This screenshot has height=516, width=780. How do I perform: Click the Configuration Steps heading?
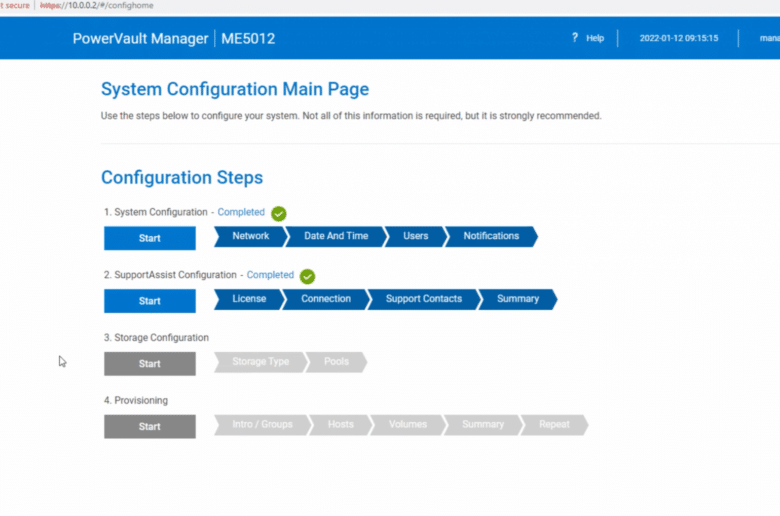(x=182, y=178)
